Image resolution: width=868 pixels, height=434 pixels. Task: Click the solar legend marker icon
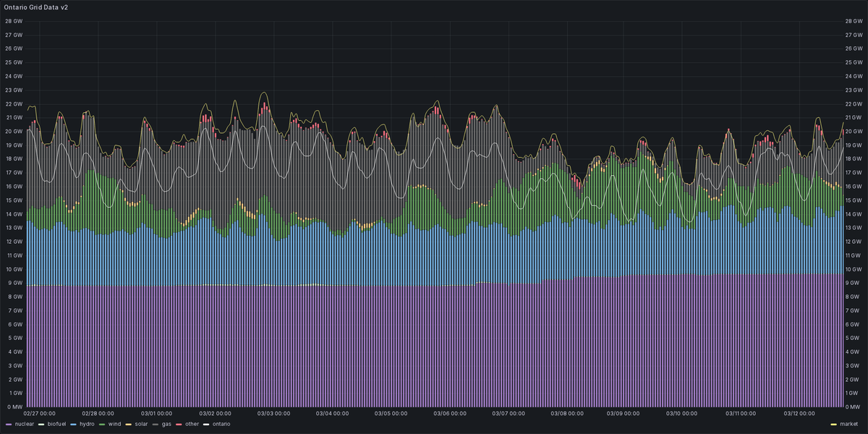click(x=127, y=425)
